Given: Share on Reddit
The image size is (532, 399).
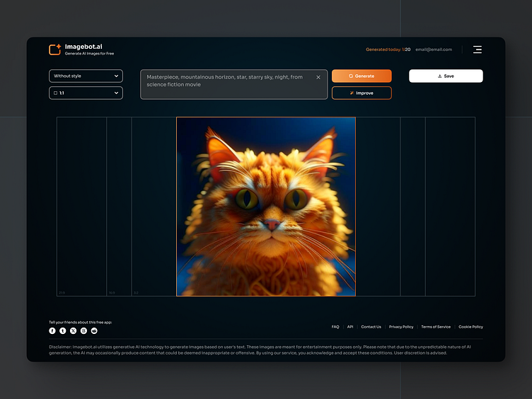Looking at the screenshot, I should point(94,330).
